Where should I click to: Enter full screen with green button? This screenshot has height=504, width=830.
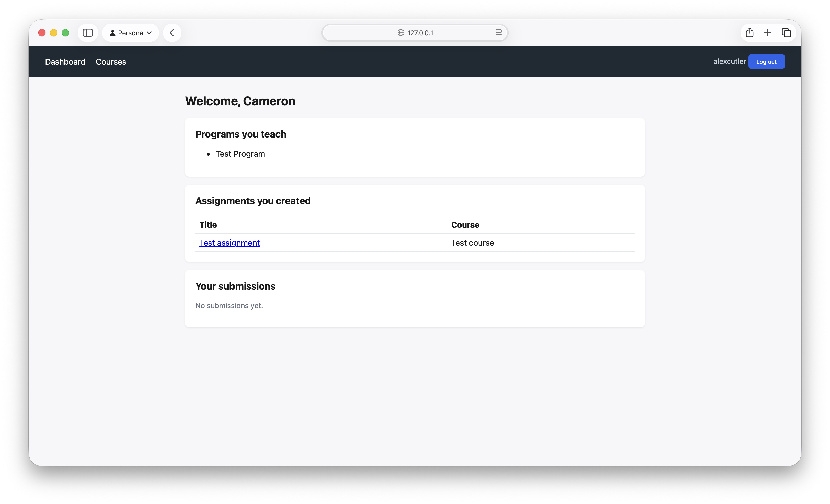coord(65,33)
